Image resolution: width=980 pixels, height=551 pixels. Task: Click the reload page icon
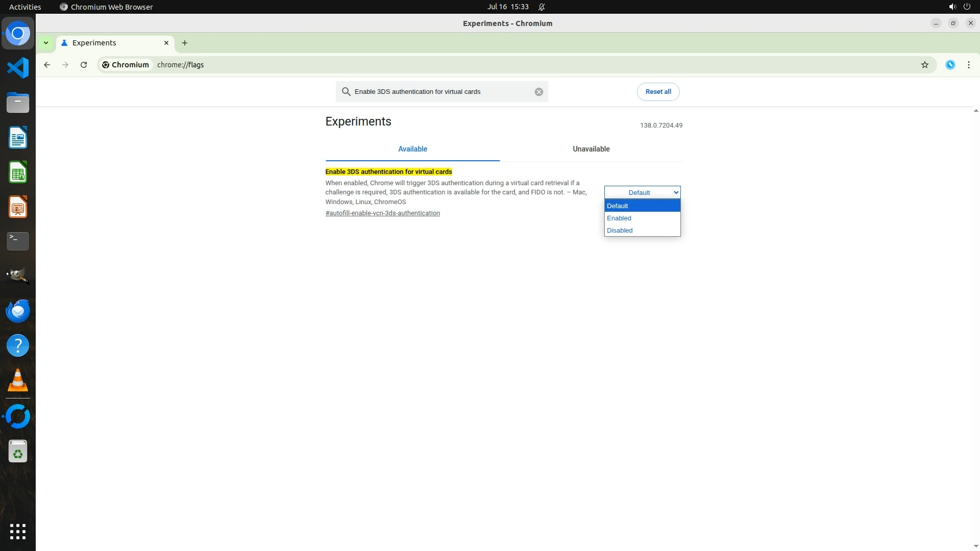coord(84,65)
